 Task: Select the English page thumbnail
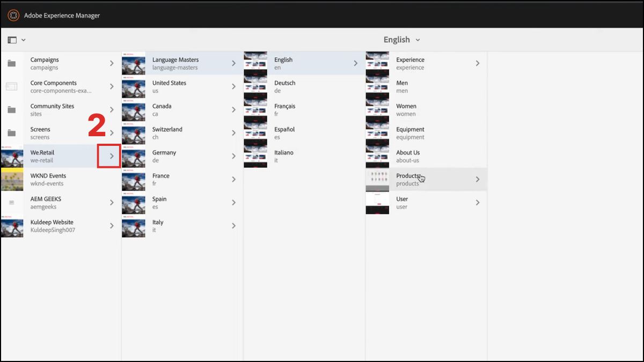coord(255,63)
